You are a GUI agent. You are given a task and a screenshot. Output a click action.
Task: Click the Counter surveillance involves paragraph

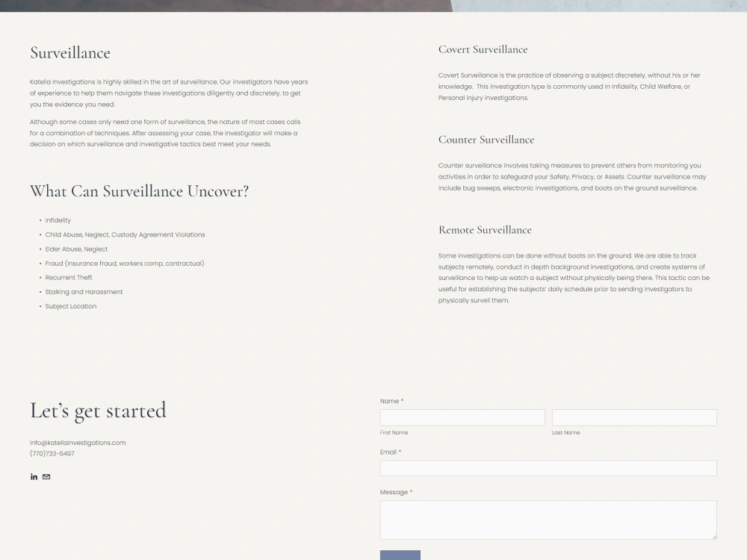click(x=572, y=177)
